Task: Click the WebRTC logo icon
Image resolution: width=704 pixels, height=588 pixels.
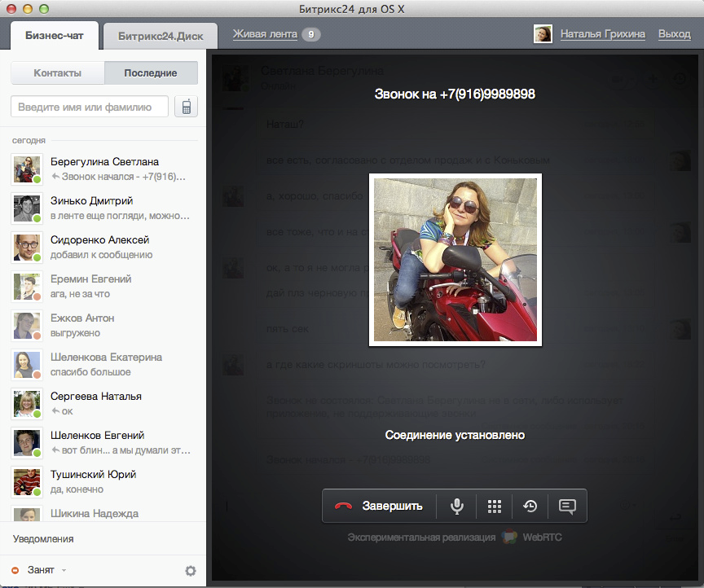Action: pos(509,537)
